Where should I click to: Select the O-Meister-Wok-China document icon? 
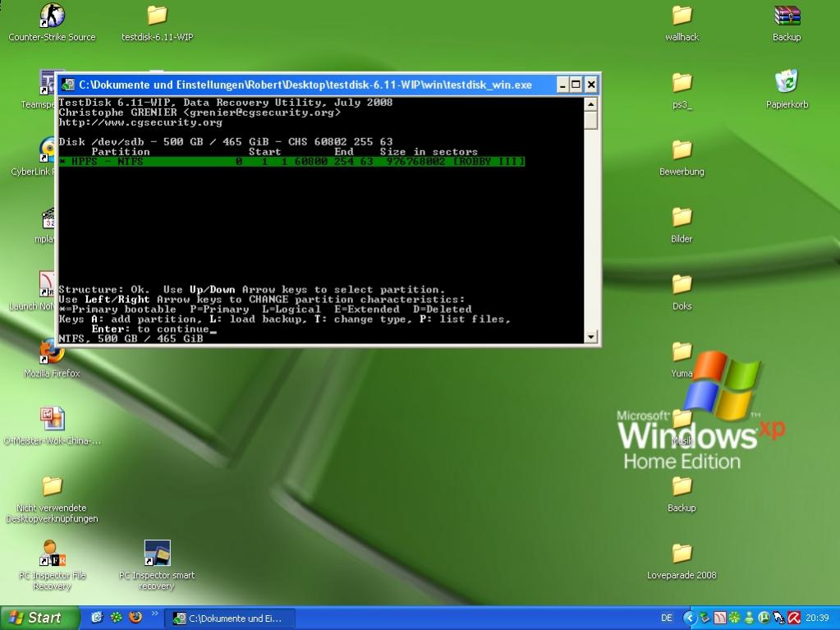pyautogui.click(x=52, y=426)
